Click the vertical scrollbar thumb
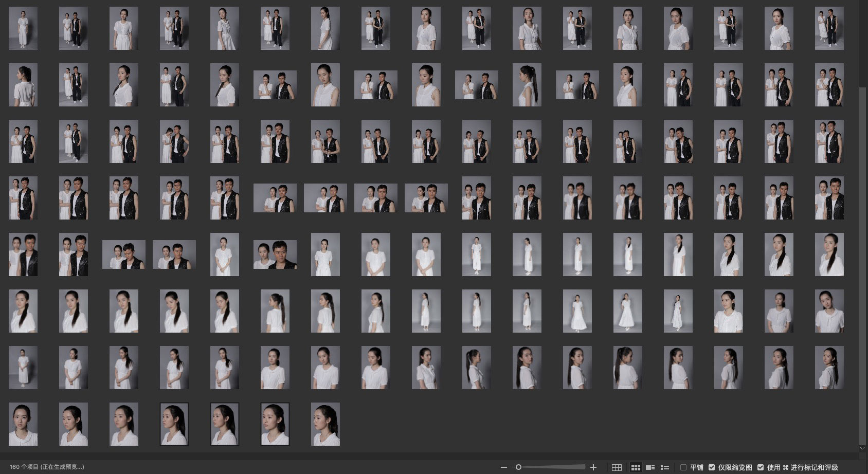 tap(862, 257)
